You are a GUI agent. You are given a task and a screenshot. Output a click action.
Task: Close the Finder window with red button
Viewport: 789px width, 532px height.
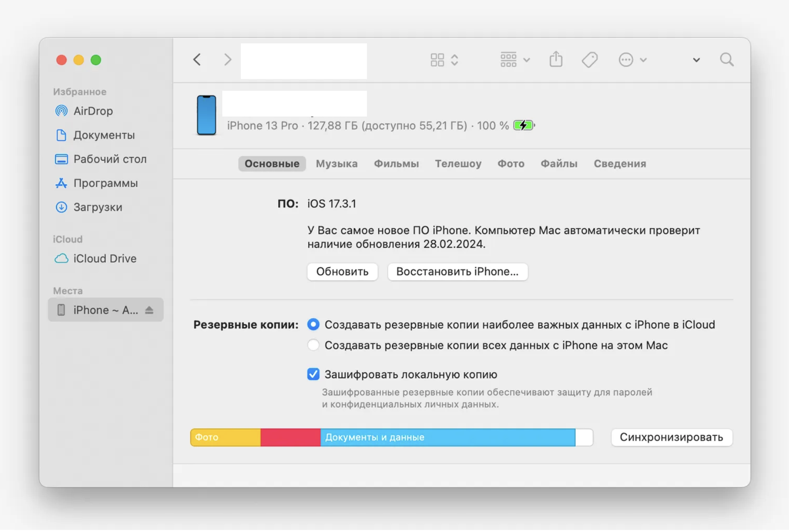(x=61, y=60)
